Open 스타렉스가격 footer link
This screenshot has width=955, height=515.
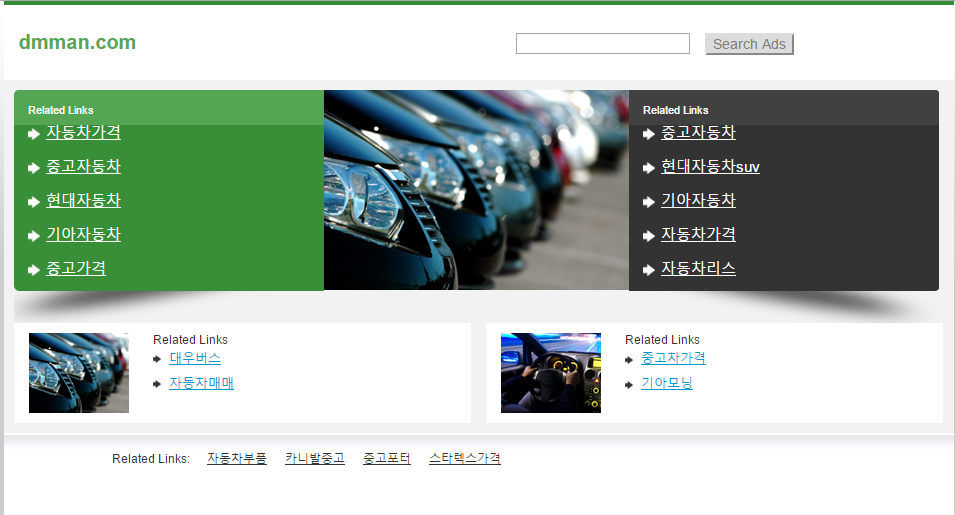tap(465, 458)
